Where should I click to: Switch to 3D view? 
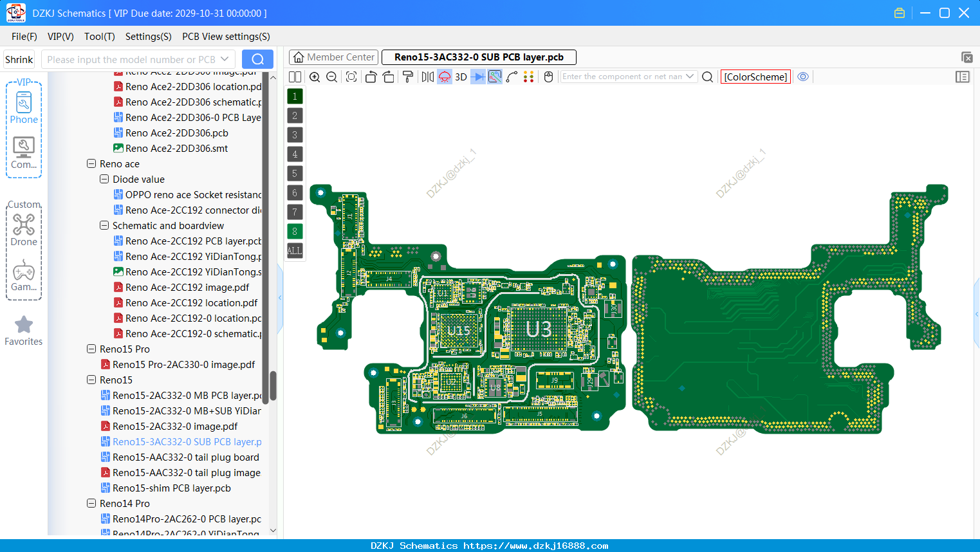click(461, 77)
